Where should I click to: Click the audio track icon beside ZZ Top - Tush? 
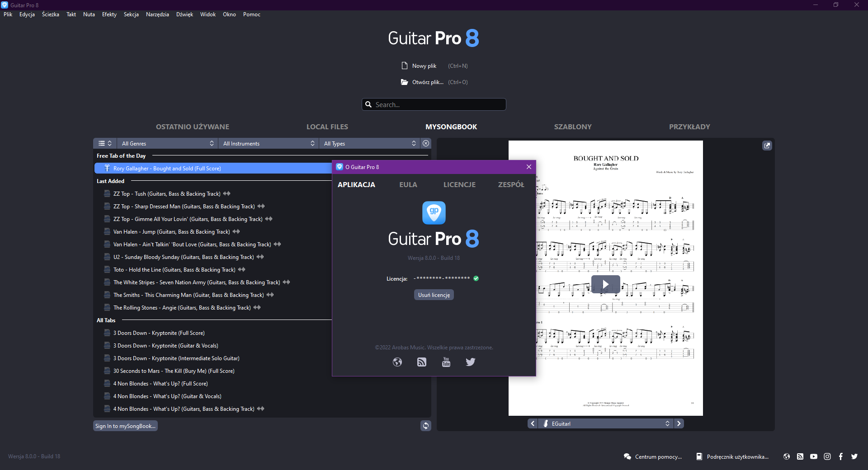click(227, 193)
